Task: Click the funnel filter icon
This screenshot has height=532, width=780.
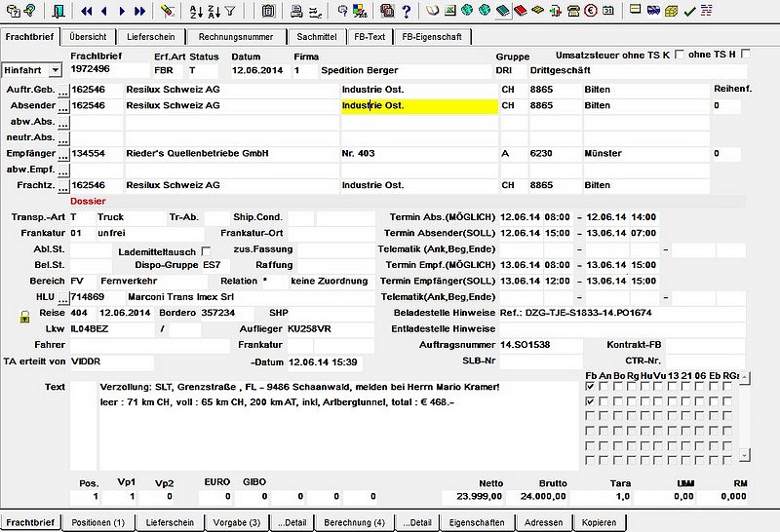Action: point(230,11)
